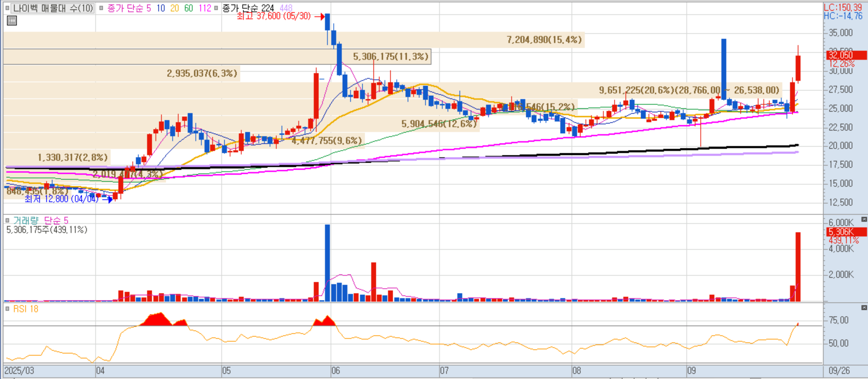Click the 1,330,317(2.8%) volume profile label
The height and width of the screenshot is (379, 868).
[x=73, y=157]
